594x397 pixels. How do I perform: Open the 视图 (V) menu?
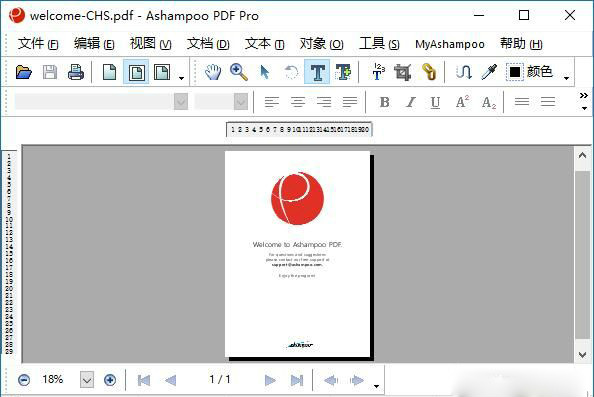[x=150, y=44]
